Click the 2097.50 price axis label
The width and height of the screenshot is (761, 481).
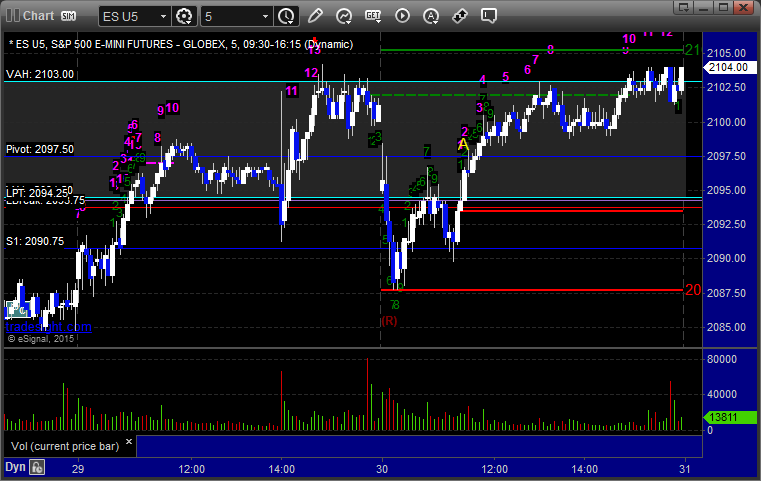726,156
